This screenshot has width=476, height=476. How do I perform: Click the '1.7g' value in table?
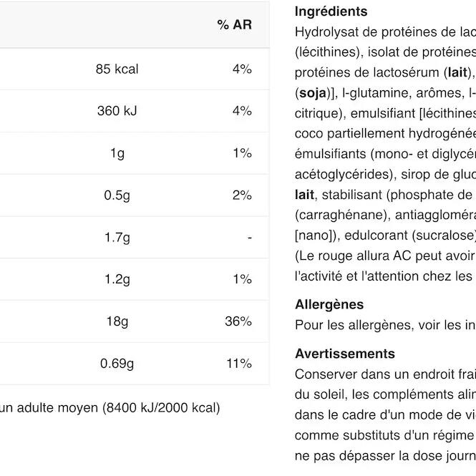tap(117, 238)
